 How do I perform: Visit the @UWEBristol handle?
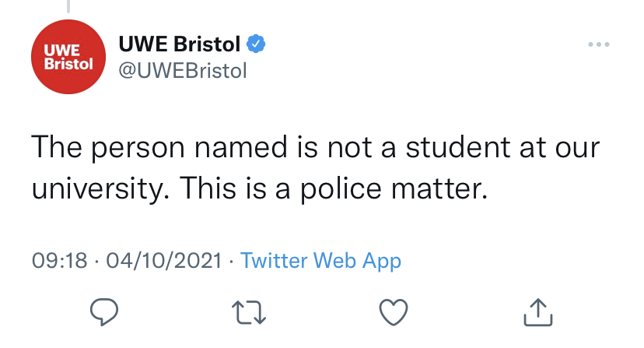183,71
